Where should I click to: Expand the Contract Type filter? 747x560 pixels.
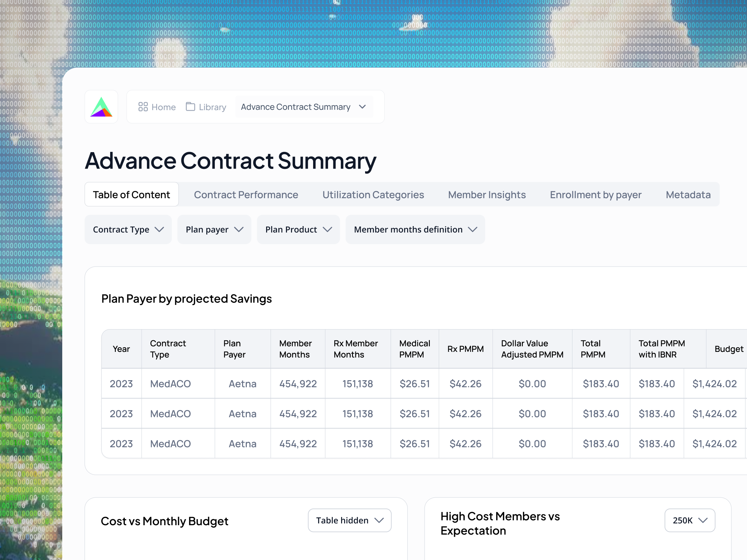pos(128,230)
